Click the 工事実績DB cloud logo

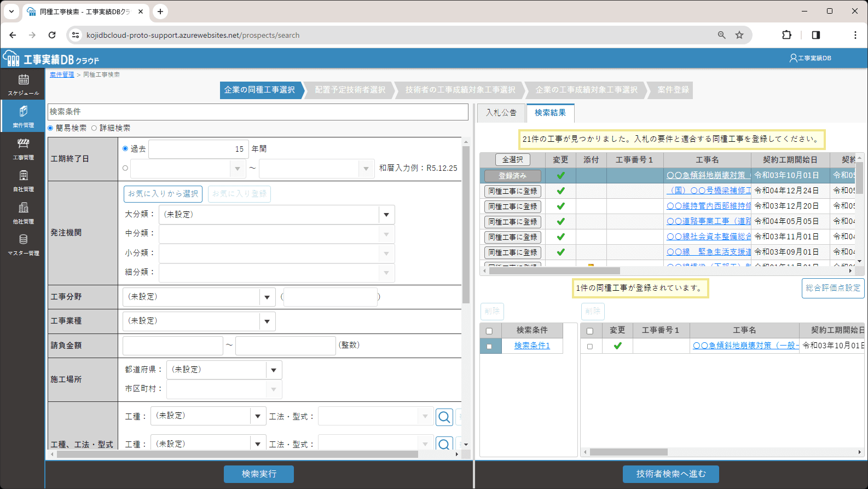click(x=51, y=58)
